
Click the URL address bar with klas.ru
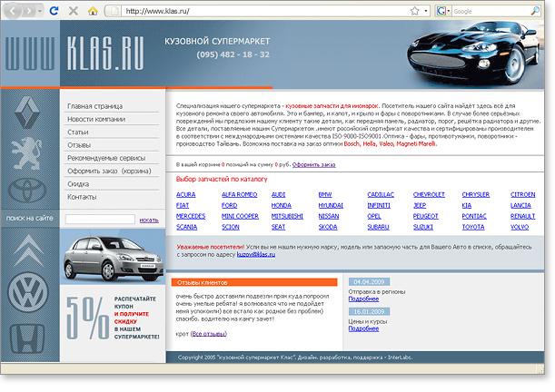pos(263,11)
